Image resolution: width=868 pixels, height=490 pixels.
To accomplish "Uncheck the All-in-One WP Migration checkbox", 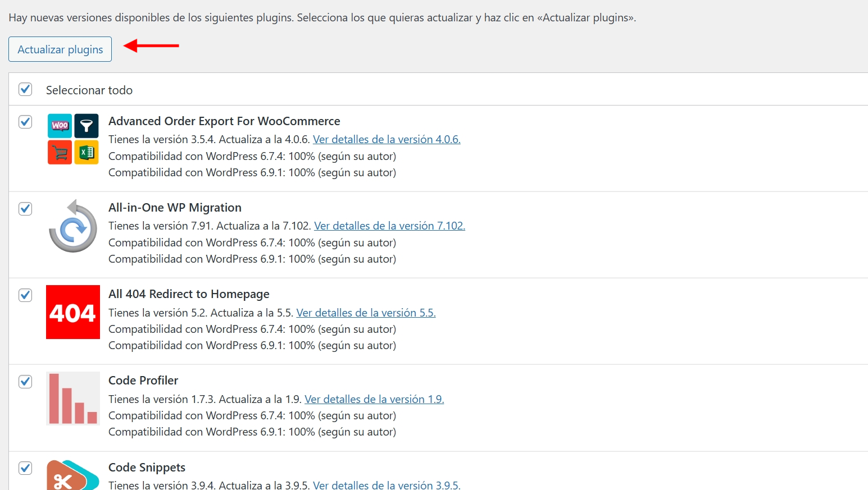I will pos(25,209).
